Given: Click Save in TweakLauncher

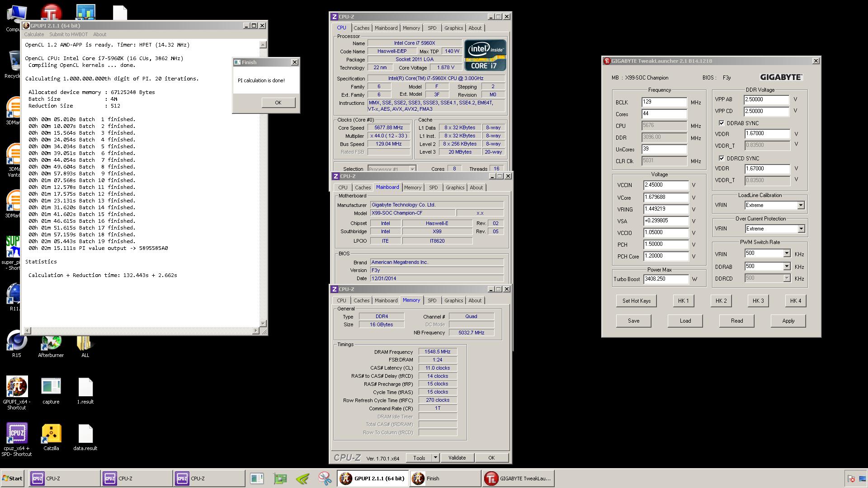Looking at the screenshot, I should 633,321.
